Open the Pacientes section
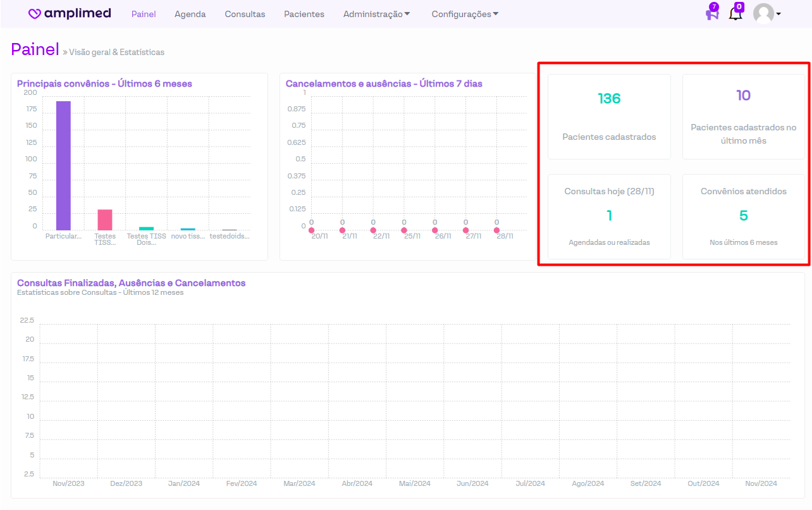Screen dimensions: 812x510 [x=304, y=14]
